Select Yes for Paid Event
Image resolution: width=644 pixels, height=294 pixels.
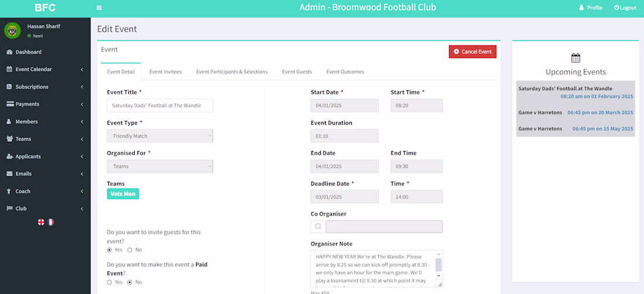(x=109, y=282)
